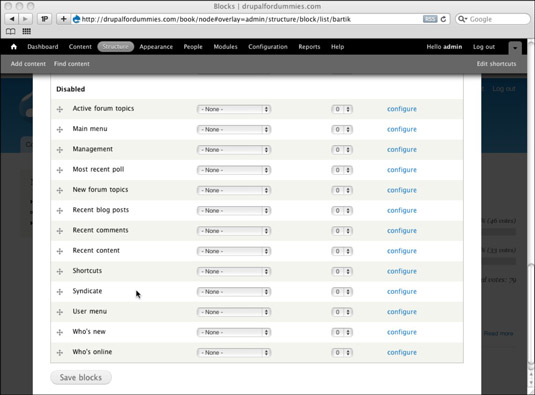Open the Modules admin menu

[x=225, y=47]
